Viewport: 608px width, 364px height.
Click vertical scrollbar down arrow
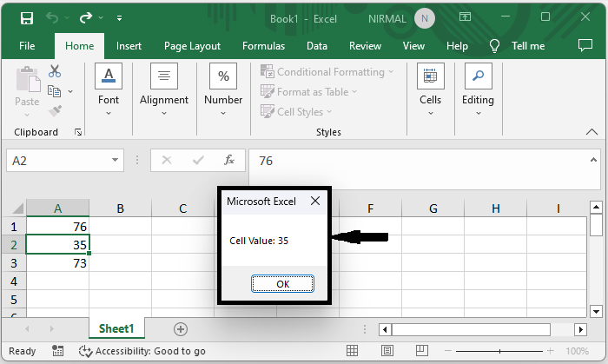click(596, 311)
